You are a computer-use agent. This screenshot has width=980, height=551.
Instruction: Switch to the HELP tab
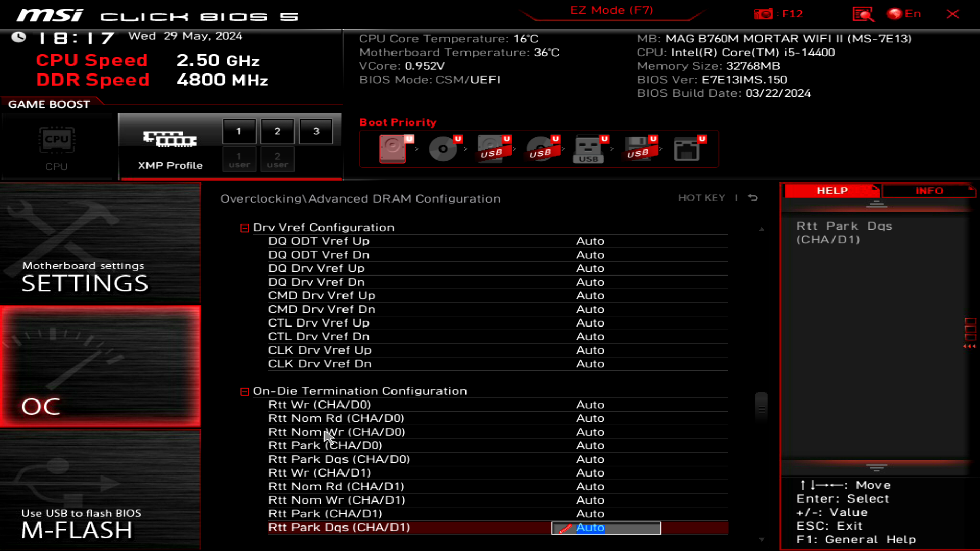[x=832, y=191]
